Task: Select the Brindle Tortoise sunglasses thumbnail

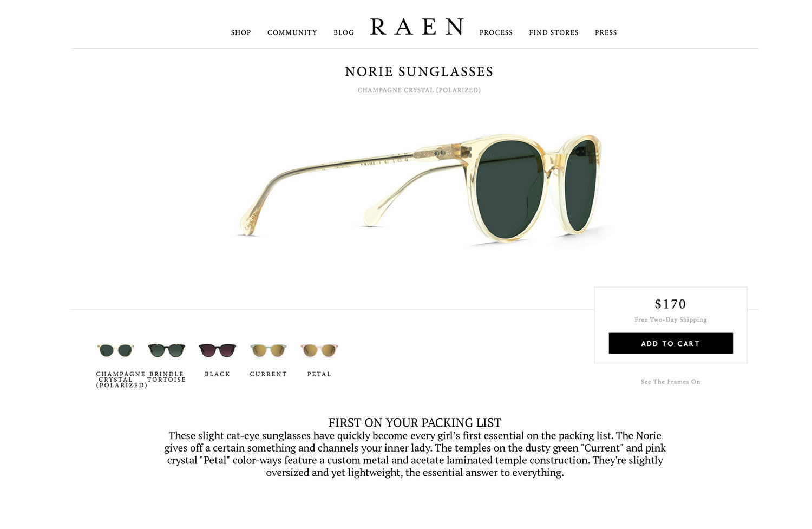Action: point(167,350)
